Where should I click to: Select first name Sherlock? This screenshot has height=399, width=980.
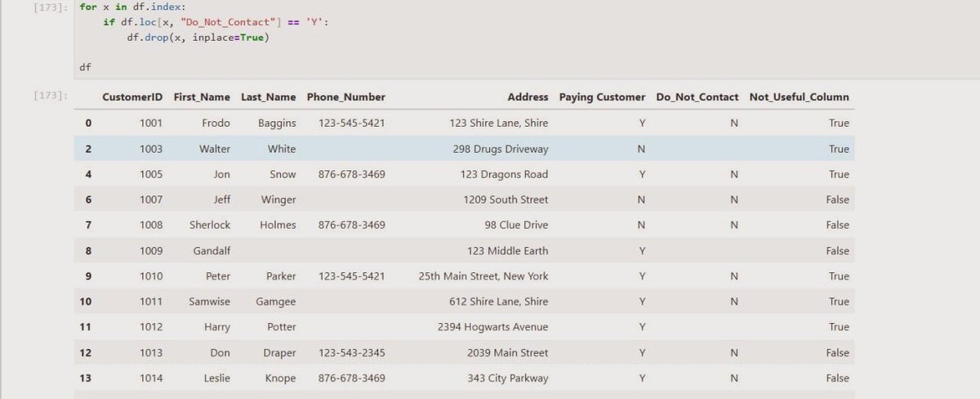210,225
